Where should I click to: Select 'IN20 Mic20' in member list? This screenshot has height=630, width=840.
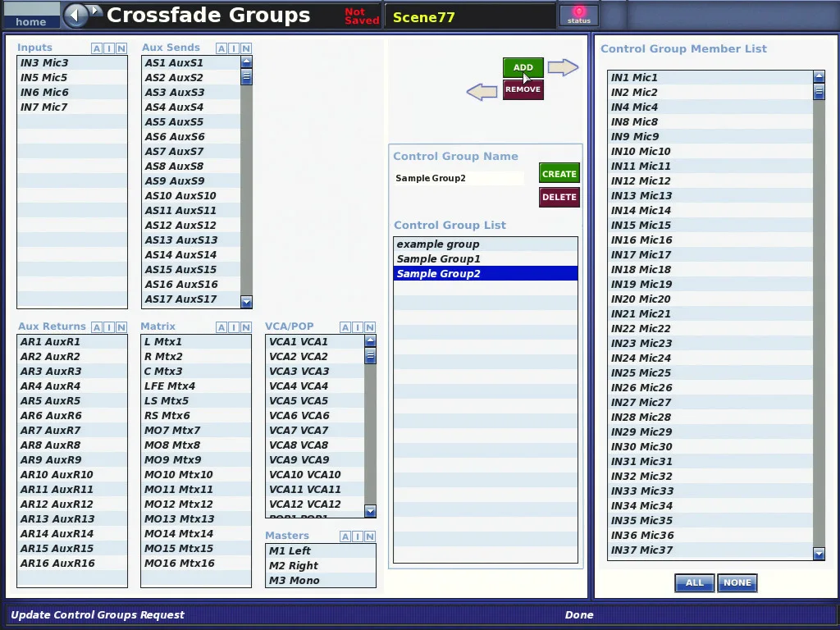point(710,299)
